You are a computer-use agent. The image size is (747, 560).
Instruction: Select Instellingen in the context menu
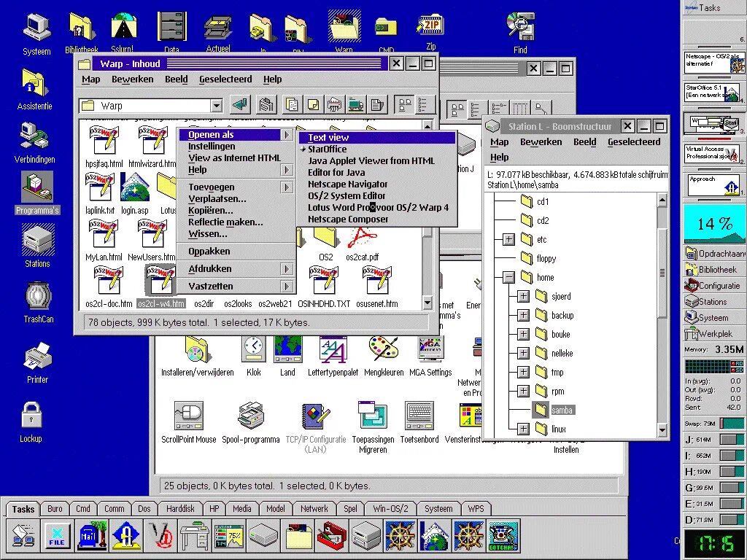click(236, 146)
